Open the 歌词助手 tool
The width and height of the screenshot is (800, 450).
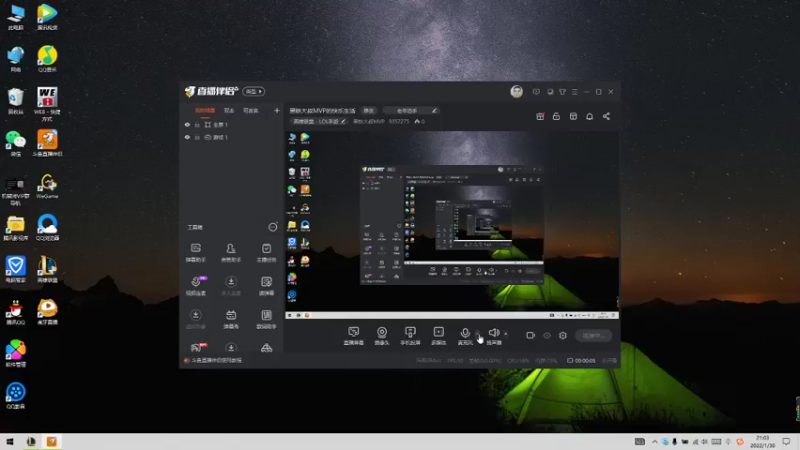click(x=266, y=319)
